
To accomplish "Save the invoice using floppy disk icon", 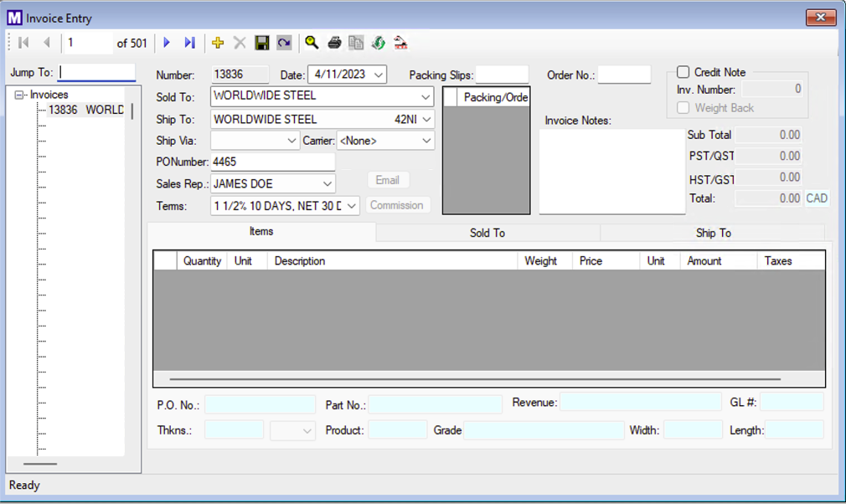I will coord(262,43).
